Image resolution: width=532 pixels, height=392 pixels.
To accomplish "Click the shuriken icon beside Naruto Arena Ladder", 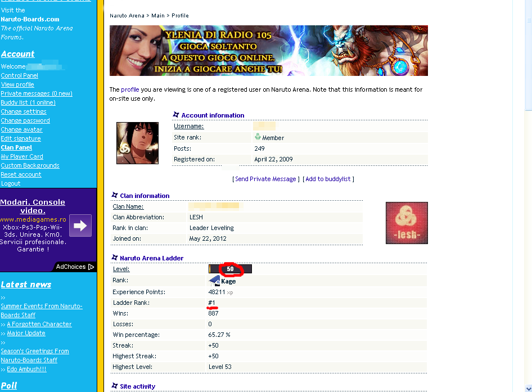I will (115, 258).
